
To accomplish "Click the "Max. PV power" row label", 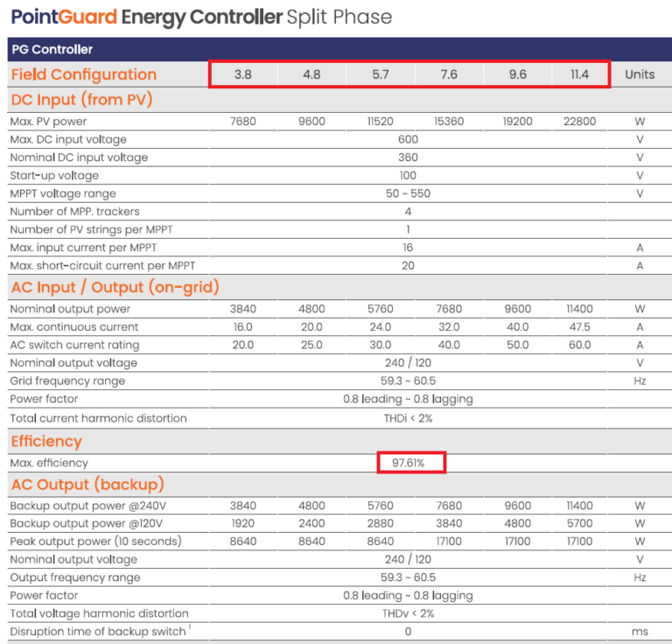I will click(48, 122).
